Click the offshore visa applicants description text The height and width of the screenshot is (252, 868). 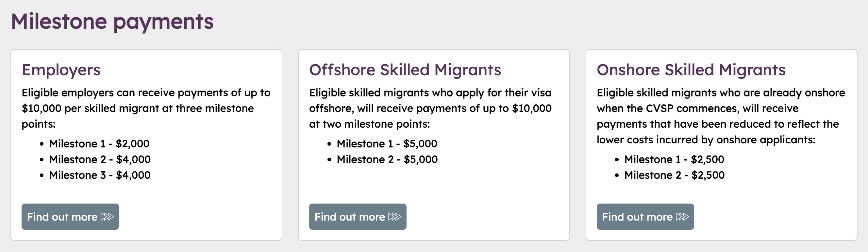click(x=430, y=108)
